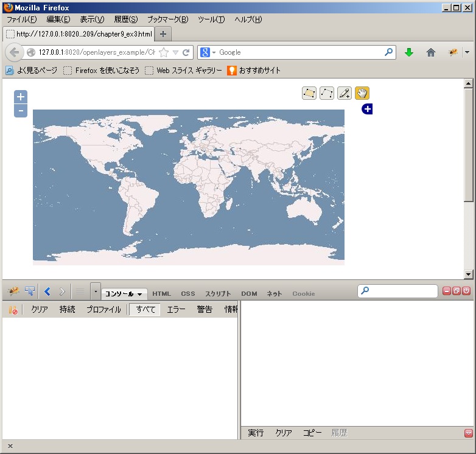Switch to the HTML Firebug tab
The image size is (476, 454).
(161, 294)
